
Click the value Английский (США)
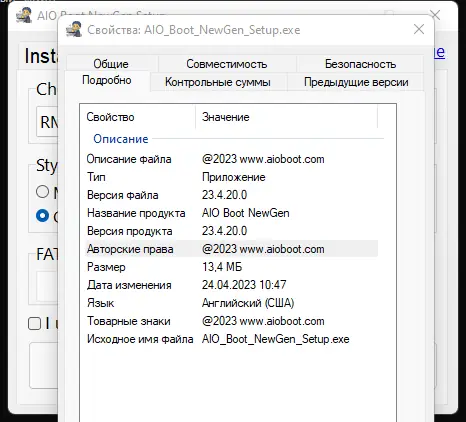pyautogui.click(x=248, y=303)
